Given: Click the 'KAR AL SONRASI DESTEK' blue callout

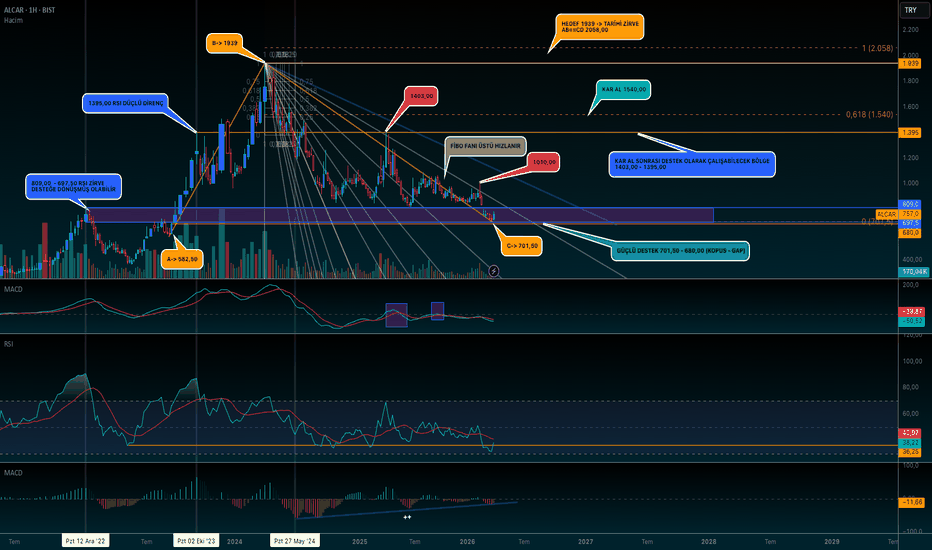Looking at the screenshot, I should [x=692, y=164].
